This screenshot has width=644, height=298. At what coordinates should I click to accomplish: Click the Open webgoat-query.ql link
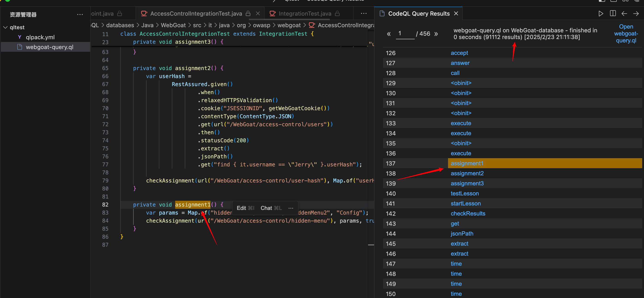626,33
